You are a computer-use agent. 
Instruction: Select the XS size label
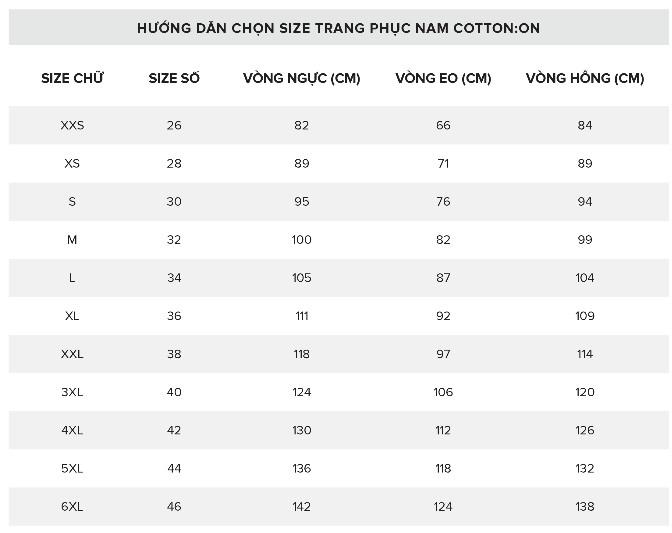[x=72, y=164]
